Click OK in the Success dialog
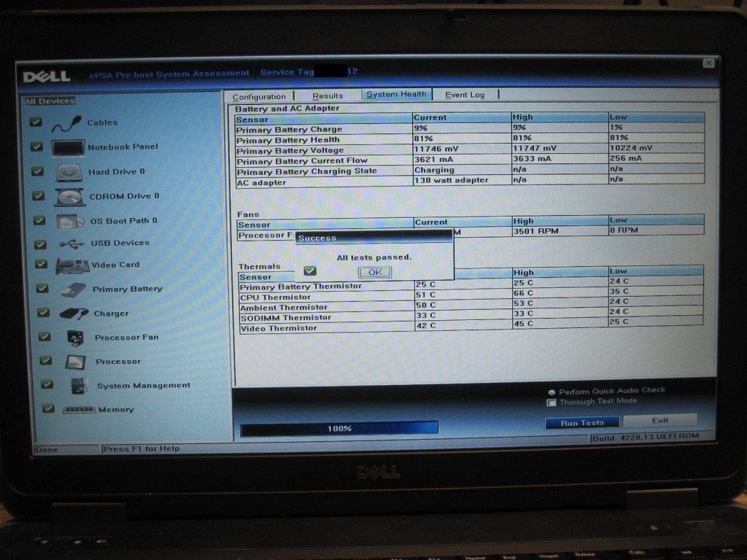Screen dimensions: 747x560 (x=375, y=273)
